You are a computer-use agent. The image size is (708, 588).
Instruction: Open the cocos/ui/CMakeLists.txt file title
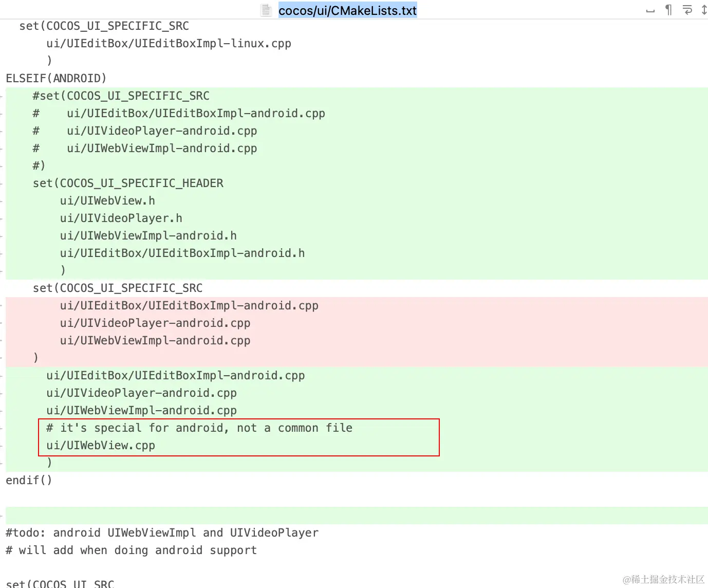pos(347,10)
